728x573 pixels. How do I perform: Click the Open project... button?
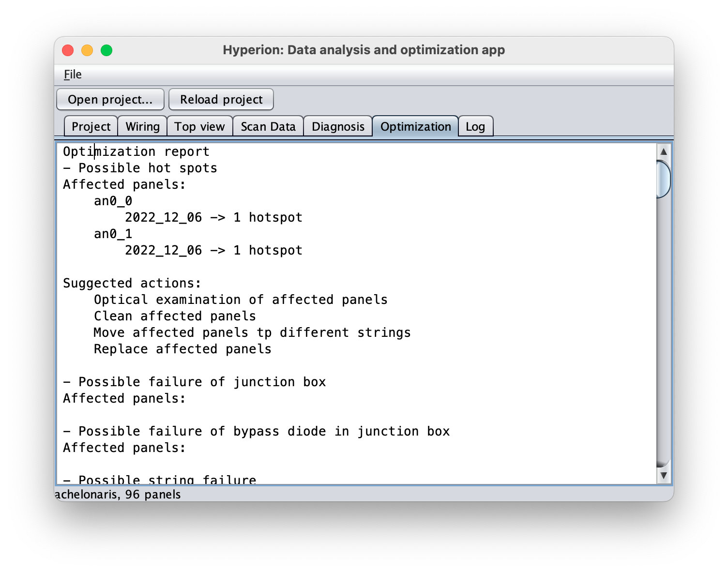pyautogui.click(x=110, y=99)
